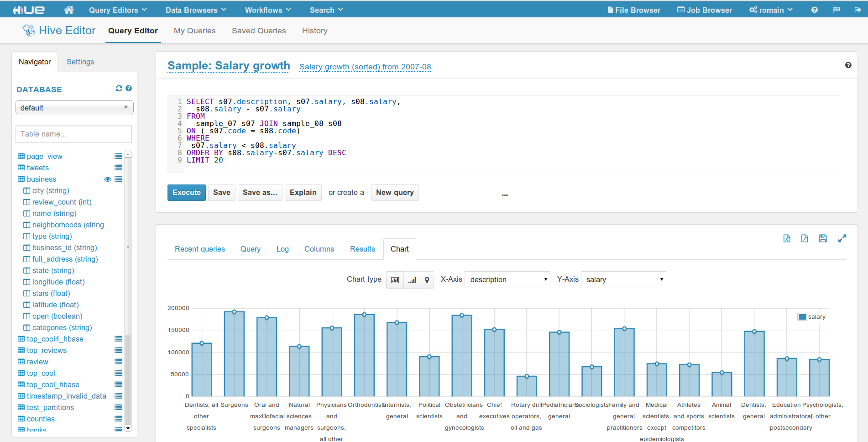Download results as Excel file
868x442 pixels.
click(787, 238)
